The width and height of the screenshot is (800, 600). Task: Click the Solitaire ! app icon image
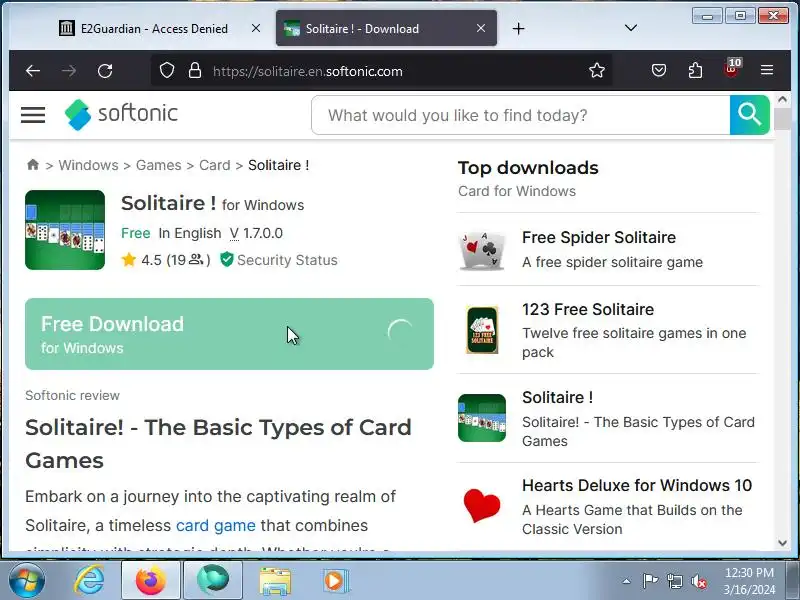(65, 230)
